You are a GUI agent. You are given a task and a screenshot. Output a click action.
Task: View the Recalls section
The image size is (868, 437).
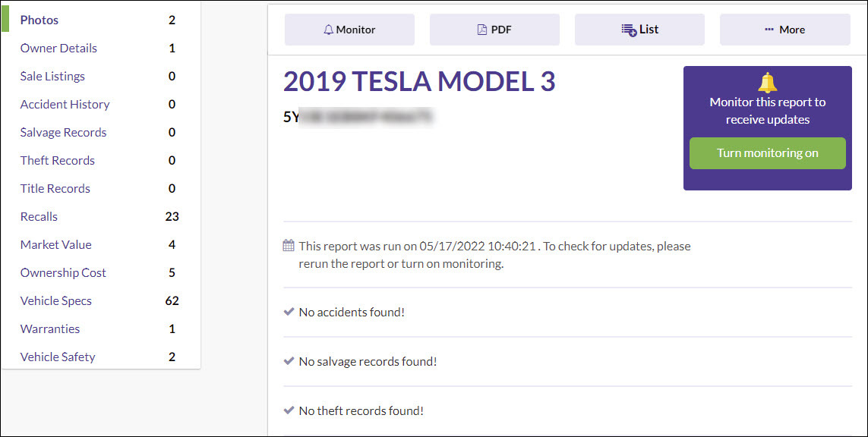click(x=39, y=216)
